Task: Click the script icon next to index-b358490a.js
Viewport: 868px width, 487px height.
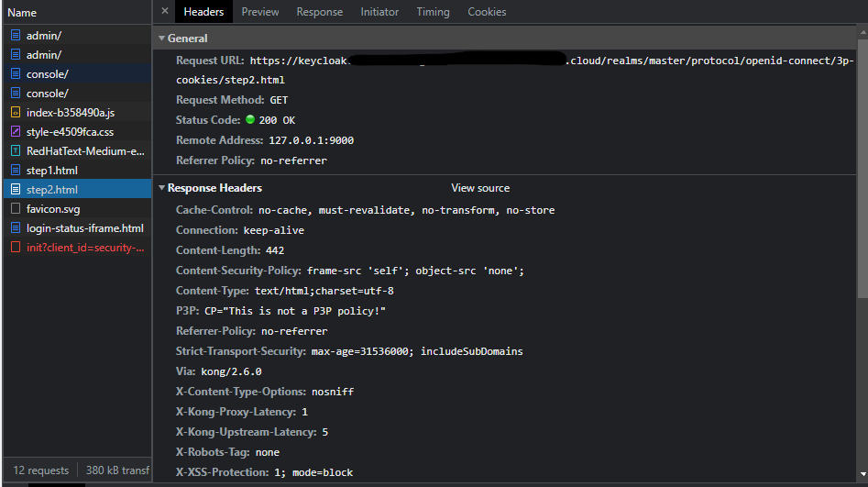Action: point(16,113)
